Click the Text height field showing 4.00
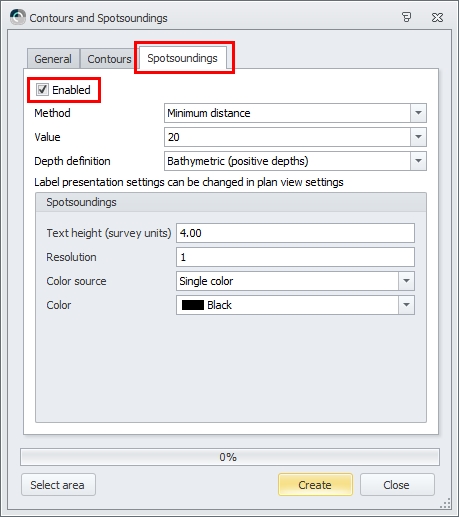This screenshot has height=517, width=459. click(295, 233)
